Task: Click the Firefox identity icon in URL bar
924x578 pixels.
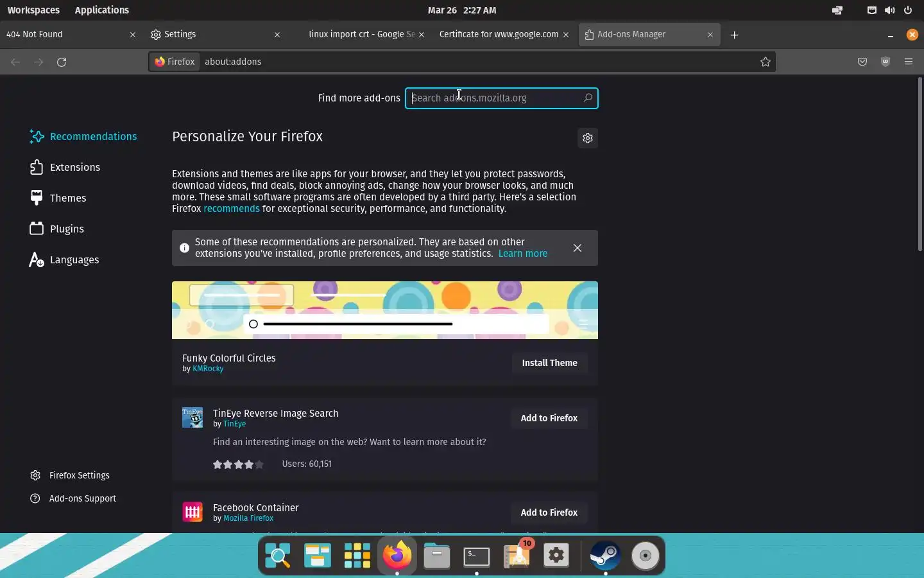Action: point(175,62)
